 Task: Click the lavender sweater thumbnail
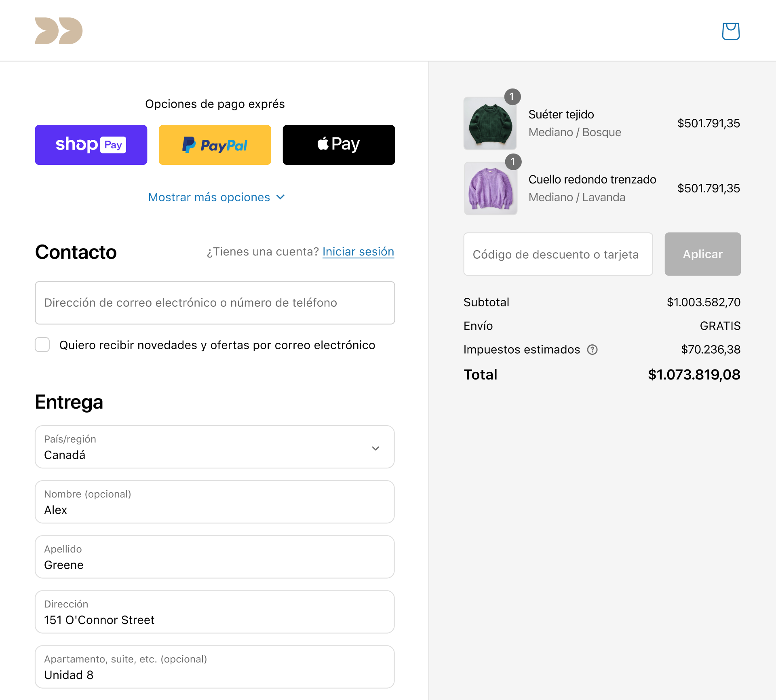[x=490, y=188]
